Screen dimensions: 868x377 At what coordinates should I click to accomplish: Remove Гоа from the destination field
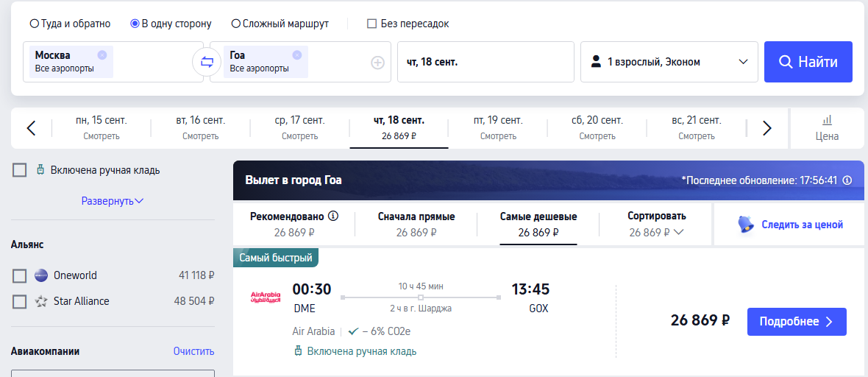(296, 55)
